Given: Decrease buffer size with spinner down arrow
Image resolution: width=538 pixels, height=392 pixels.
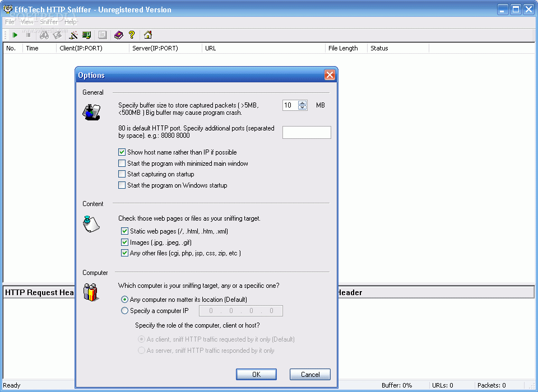Looking at the screenshot, I should pos(302,108).
